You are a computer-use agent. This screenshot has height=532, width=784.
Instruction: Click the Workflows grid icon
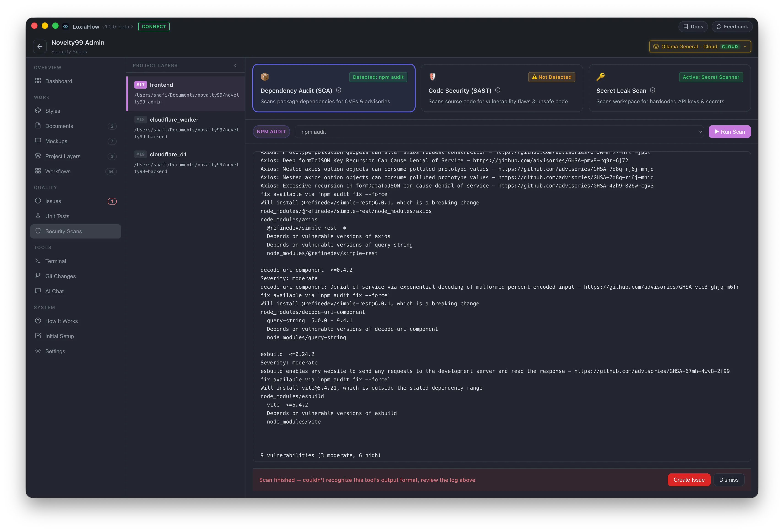pyautogui.click(x=38, y=171)
